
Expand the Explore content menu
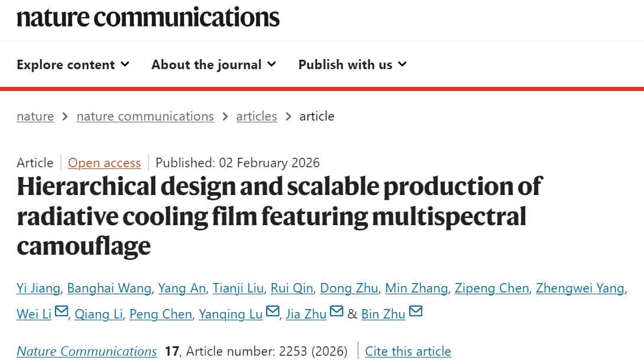pyautogui.click(x=73, y=64)
